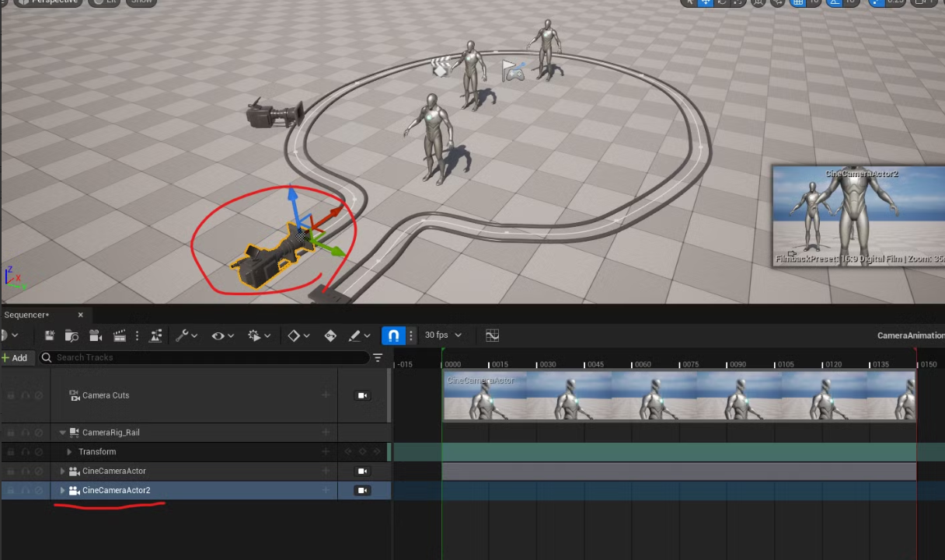The height and width of the screenshot is (560, 945).
Task: Select the Transform track label
Action: pos(97,452)
